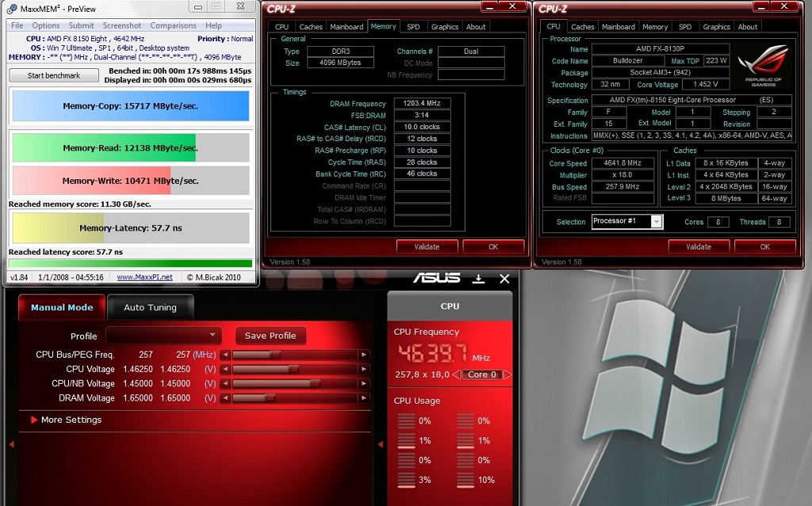Open SPD tab in right CPU-Z window
The height and width of the screenshot is (506, 812).
click(x=685, y=27)
